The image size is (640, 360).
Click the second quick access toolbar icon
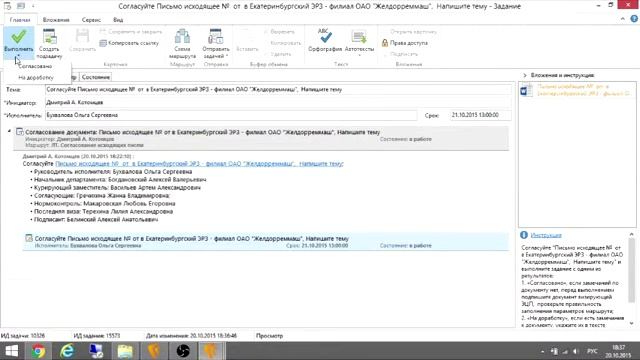click(21, 6)
